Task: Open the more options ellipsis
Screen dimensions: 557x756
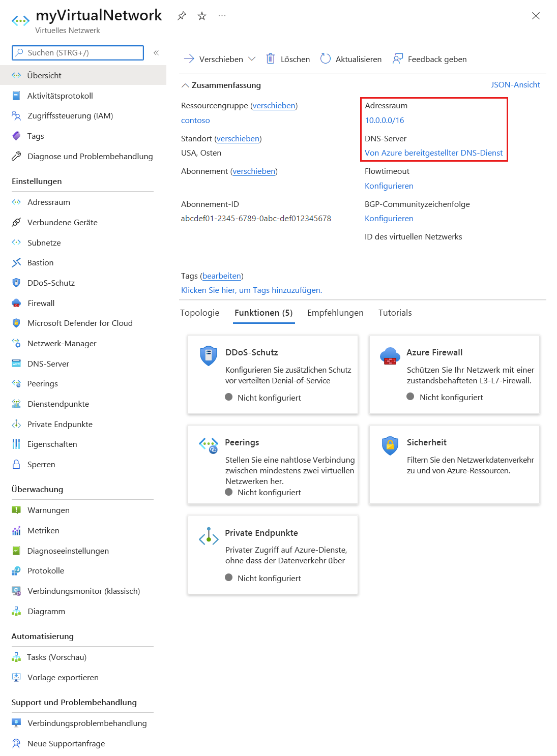Action: [222, 16]
